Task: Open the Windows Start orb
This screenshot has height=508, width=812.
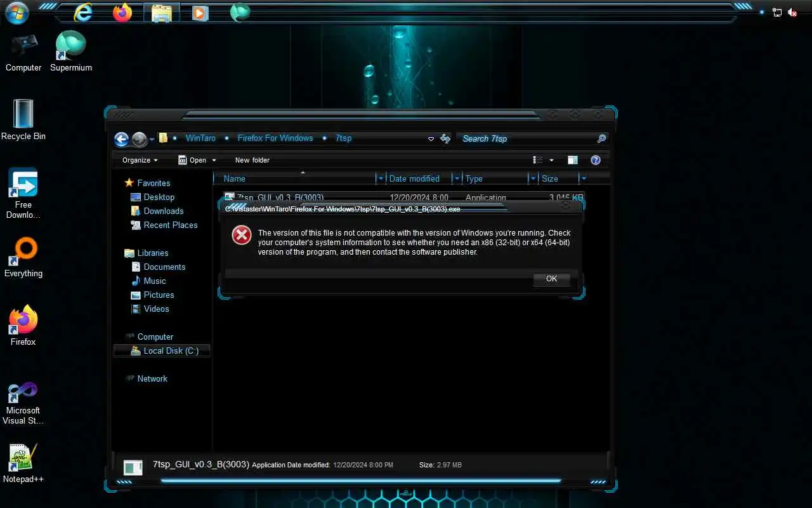Action: pos(16,11)
